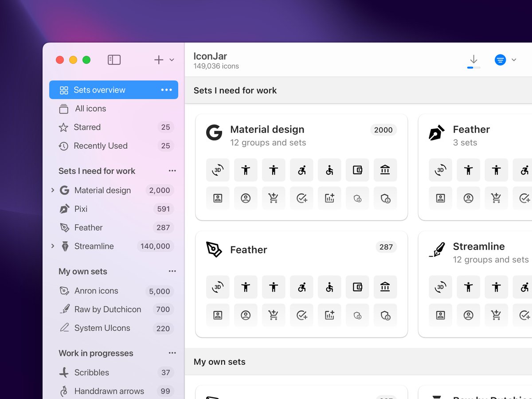This screenshot has width=532, height=399.
Task: Click the wallet icon in Material design card
Action: 357,170
